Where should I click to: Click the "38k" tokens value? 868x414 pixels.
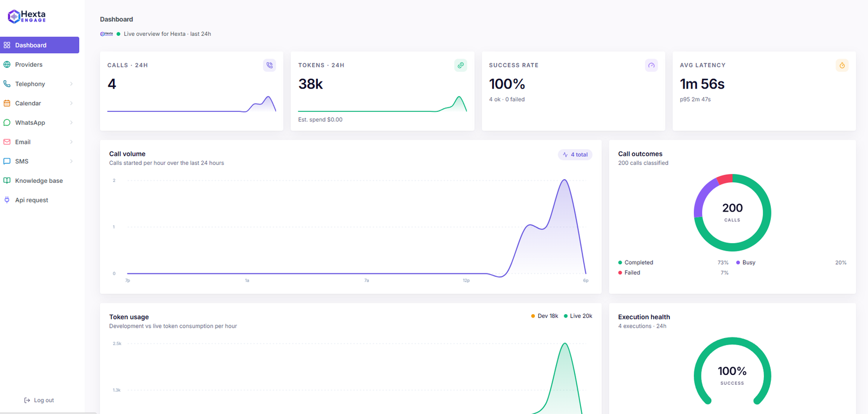311,84
